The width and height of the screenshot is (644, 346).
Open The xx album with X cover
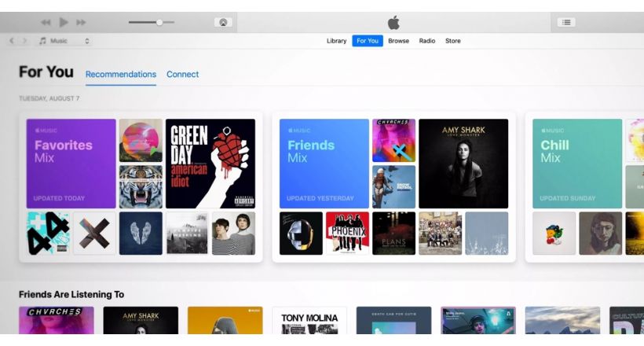coord(94,234)
